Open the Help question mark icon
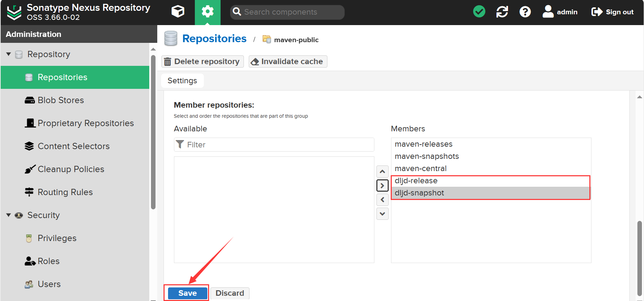The width and height of the screenshot is (644, 301). tap(525, 12)
